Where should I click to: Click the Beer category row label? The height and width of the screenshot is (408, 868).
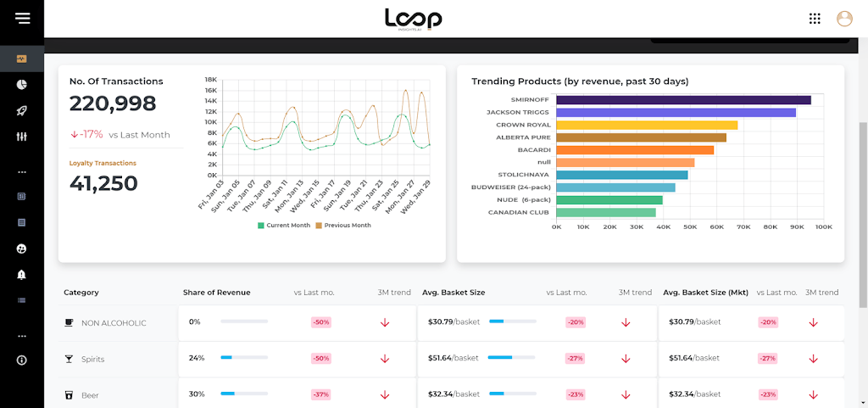coord(90,395)
